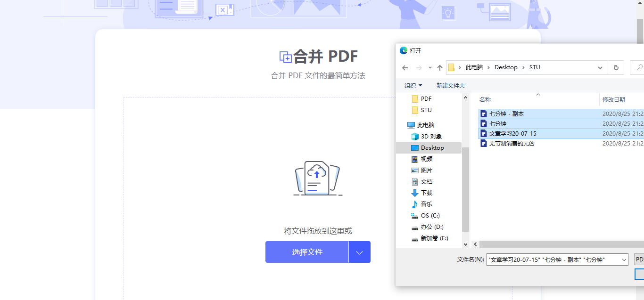The image size is (644, 300).
Task: Click the back arrow in file dialog
Action: pos(405,68)
